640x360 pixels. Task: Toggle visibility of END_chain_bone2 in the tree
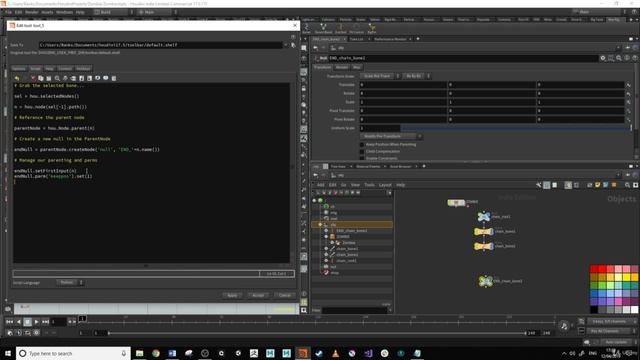tap(326, 231)
